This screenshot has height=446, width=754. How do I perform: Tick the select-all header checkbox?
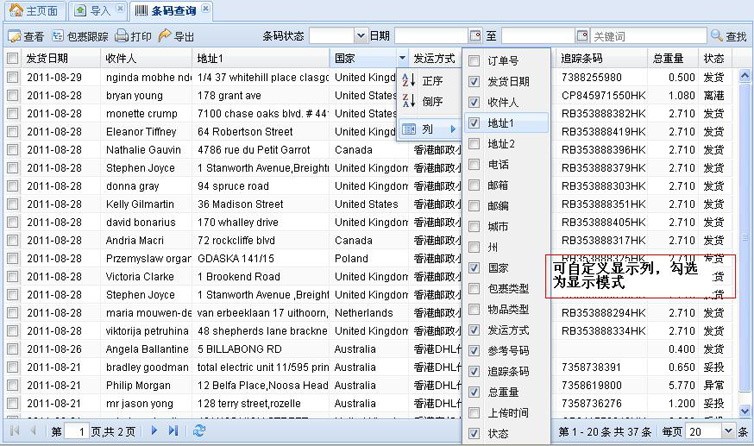13,59
